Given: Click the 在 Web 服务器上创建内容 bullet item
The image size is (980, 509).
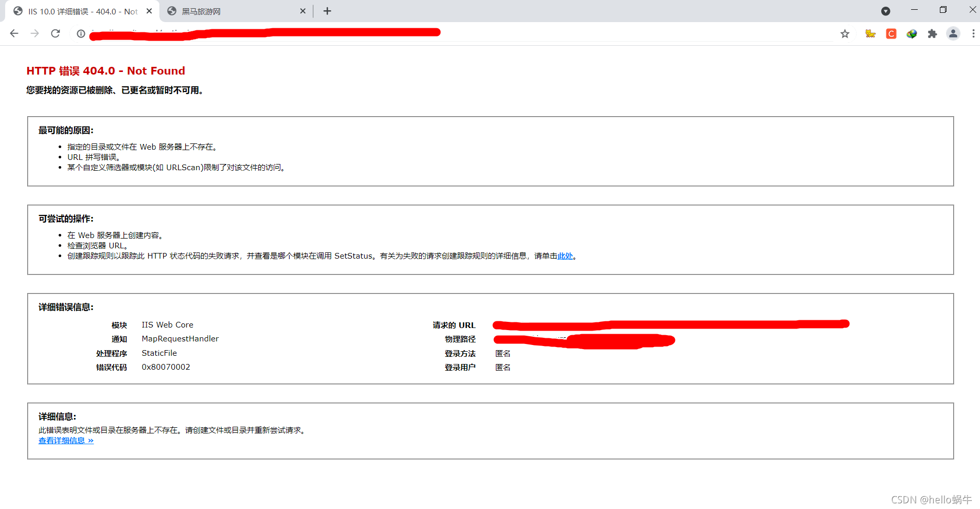Looking at the screenshot, I should coord(115,235).
